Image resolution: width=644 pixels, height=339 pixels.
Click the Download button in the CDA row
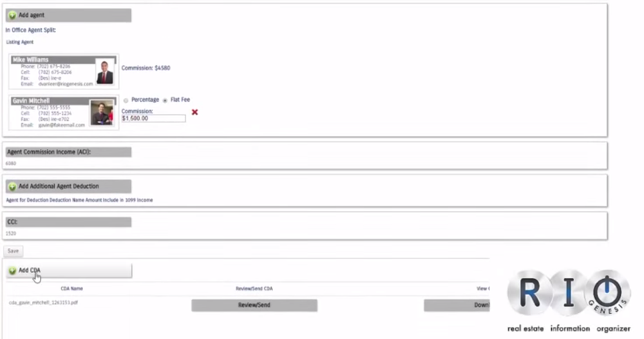(x=456, y=305)
